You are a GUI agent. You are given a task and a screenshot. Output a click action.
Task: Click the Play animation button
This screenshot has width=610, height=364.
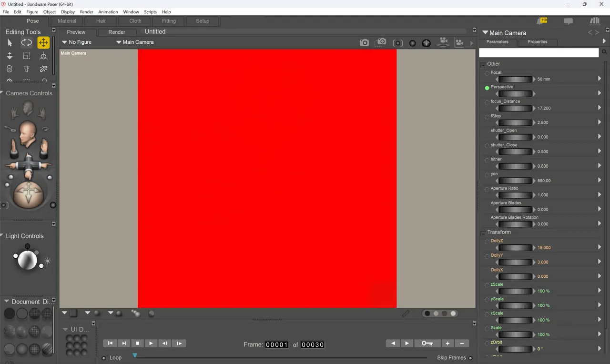click(x=151, y=343)
